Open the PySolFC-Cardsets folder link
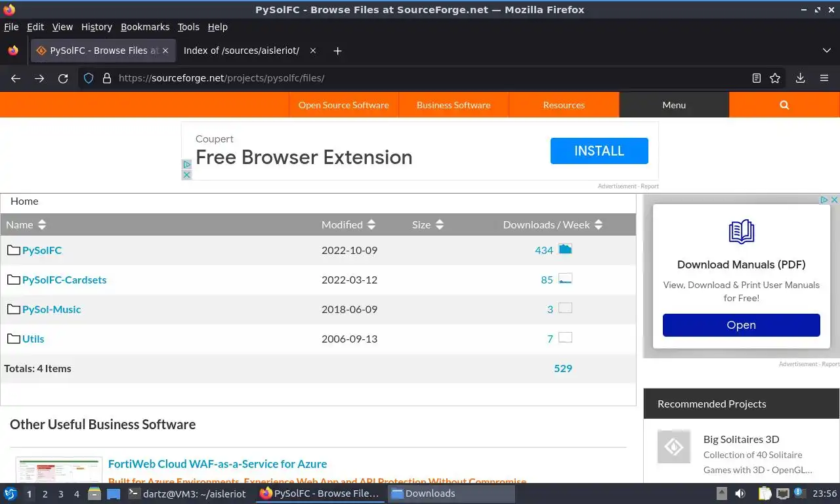The width and height of the screenshot is (840, 504). point(64,280)
